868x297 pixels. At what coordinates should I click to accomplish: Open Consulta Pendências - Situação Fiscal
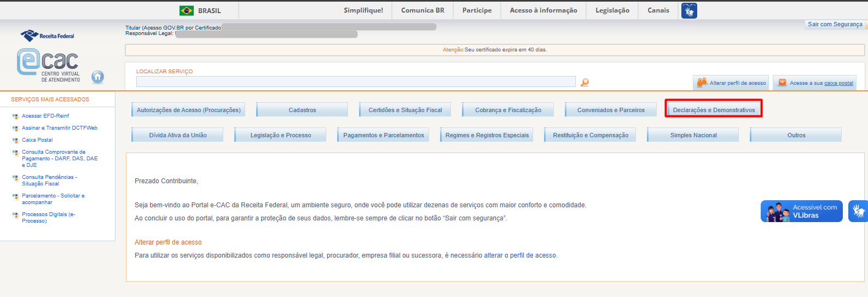click(x=49, y=180)
